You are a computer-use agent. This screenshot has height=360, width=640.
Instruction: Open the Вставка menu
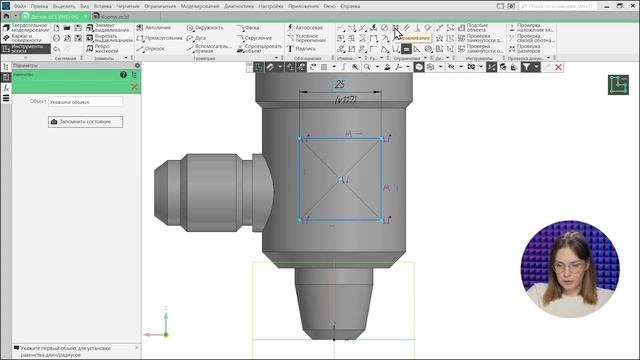[x=102, y=6]
